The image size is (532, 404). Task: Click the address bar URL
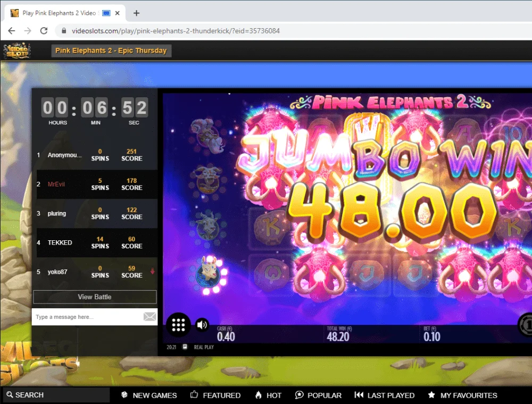coord(176,31)
